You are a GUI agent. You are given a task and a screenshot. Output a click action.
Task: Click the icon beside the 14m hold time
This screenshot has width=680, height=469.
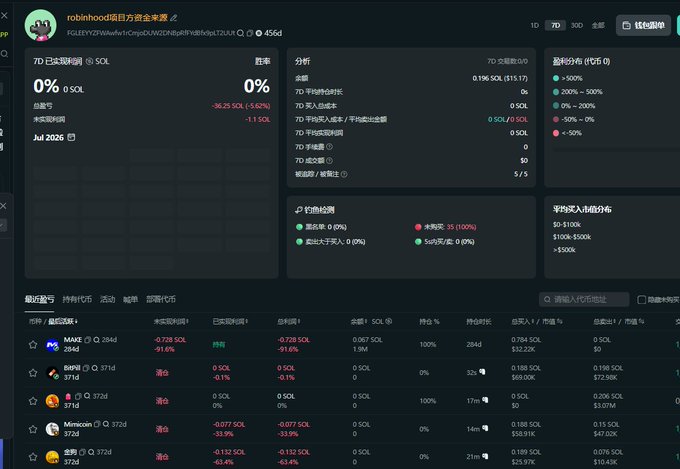[485, 429]
